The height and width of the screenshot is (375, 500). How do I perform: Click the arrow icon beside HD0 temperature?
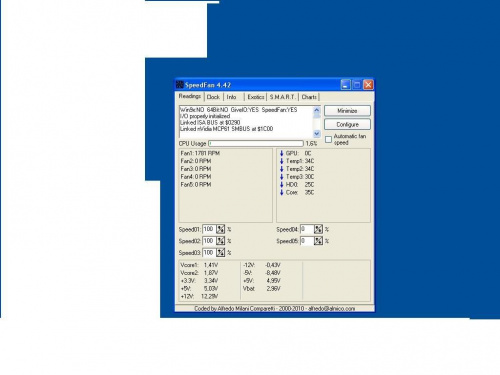[x=281, y=185]
